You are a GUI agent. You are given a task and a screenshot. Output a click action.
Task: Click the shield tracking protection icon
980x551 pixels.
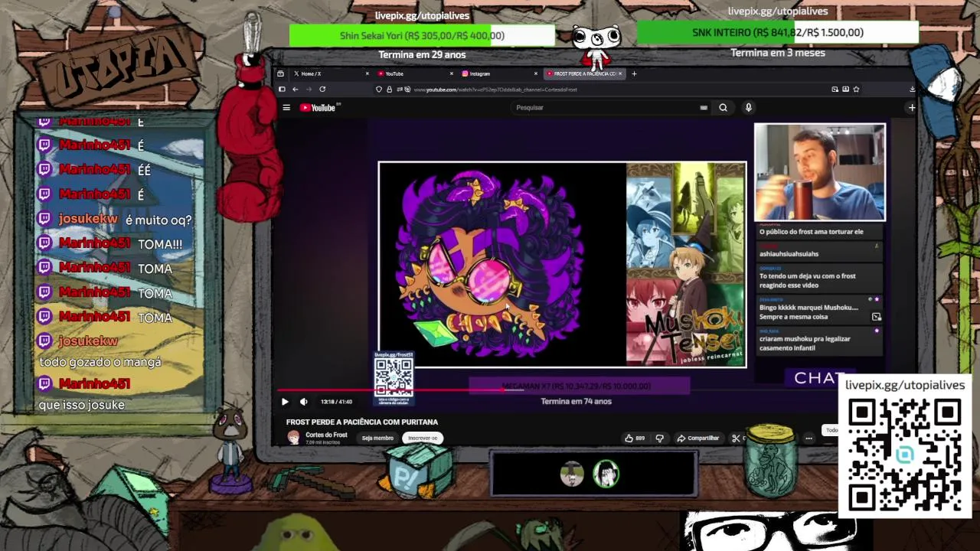(x=379, y=90)
